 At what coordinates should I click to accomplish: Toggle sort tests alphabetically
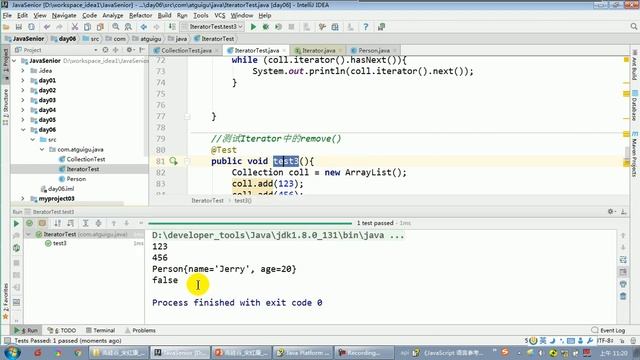pyautogui.click(x=58, y=223)
